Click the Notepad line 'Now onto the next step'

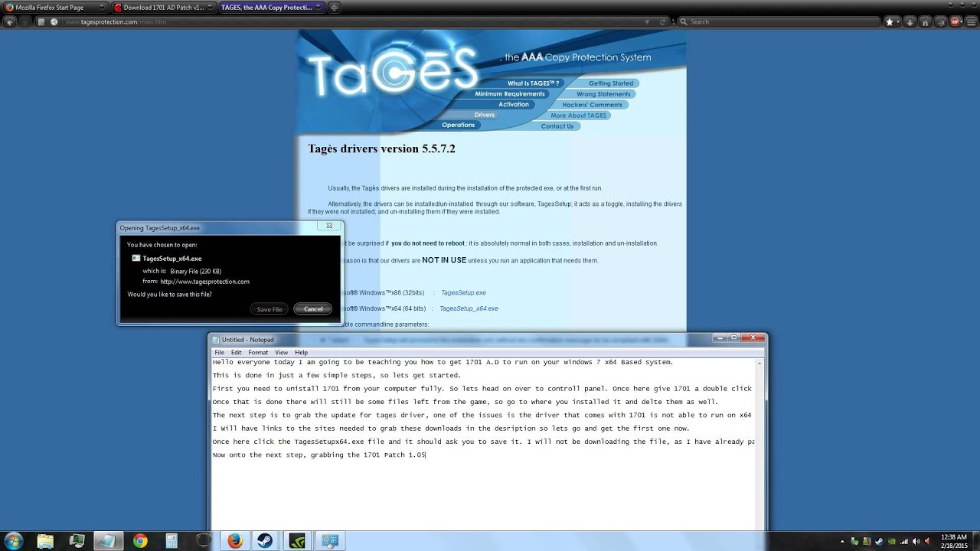click(x=318, y=455)
